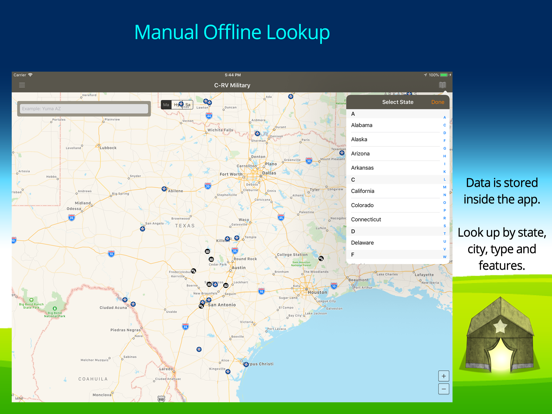The image size is (552, 414).
Task: Jump to letter M in the index bar
Action: click(445, 187)
